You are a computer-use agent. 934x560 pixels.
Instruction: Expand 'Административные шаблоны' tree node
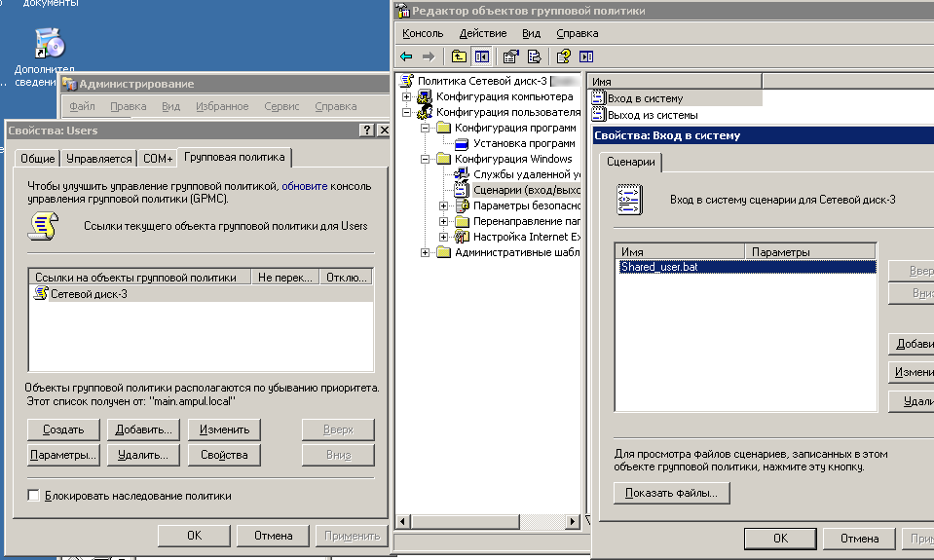[x=426, y=253]
